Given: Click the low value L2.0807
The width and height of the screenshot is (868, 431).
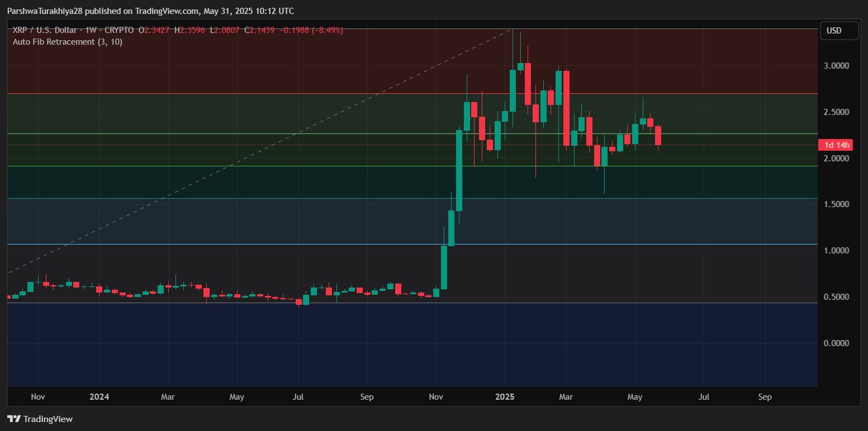Looking at the screenshot, I should (224, 30).
